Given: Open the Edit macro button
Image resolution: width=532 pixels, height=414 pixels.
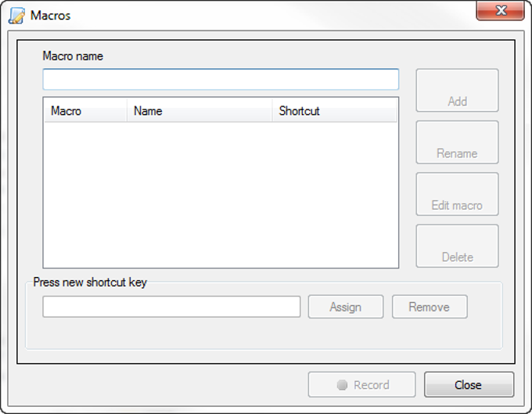Looking at the screenshot, I should tap(457, 194).
